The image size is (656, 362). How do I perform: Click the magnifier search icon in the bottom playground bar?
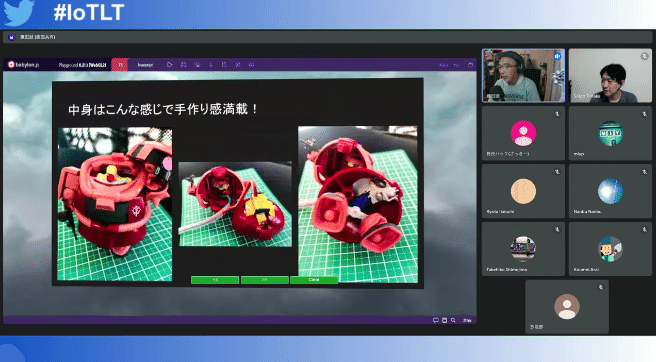point(453,320)
